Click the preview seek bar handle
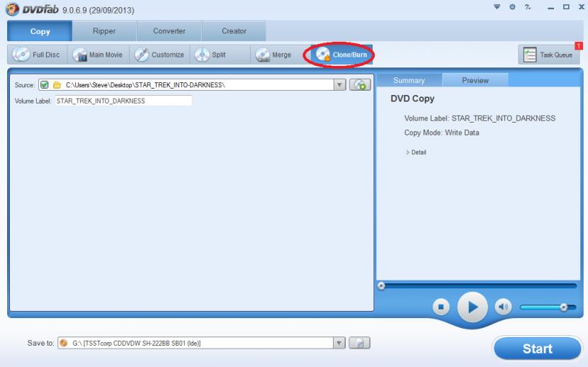This screenshot has width=588, height=367. 381,286
